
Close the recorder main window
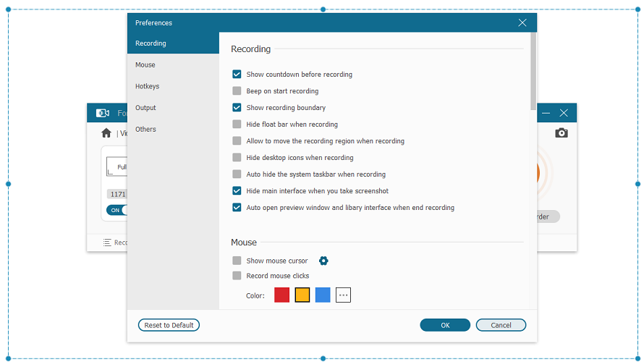564,113
